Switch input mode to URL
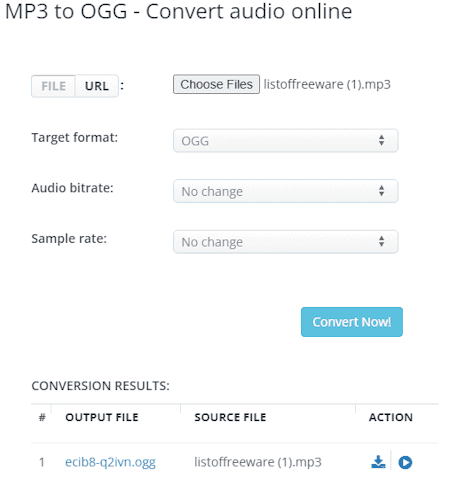Screen dimensions: 450x486 (97, 86)
